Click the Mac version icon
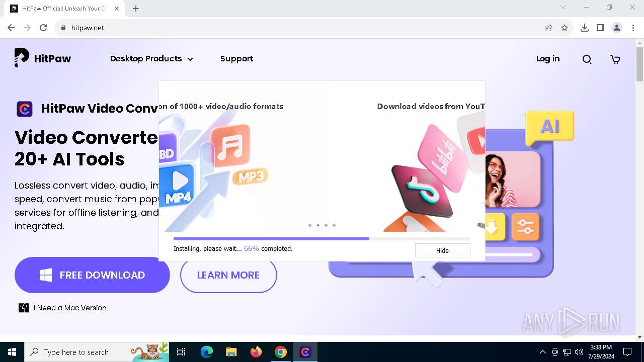Image resolution: width=644 pixels, height=362 pixels. click(24, 308)
